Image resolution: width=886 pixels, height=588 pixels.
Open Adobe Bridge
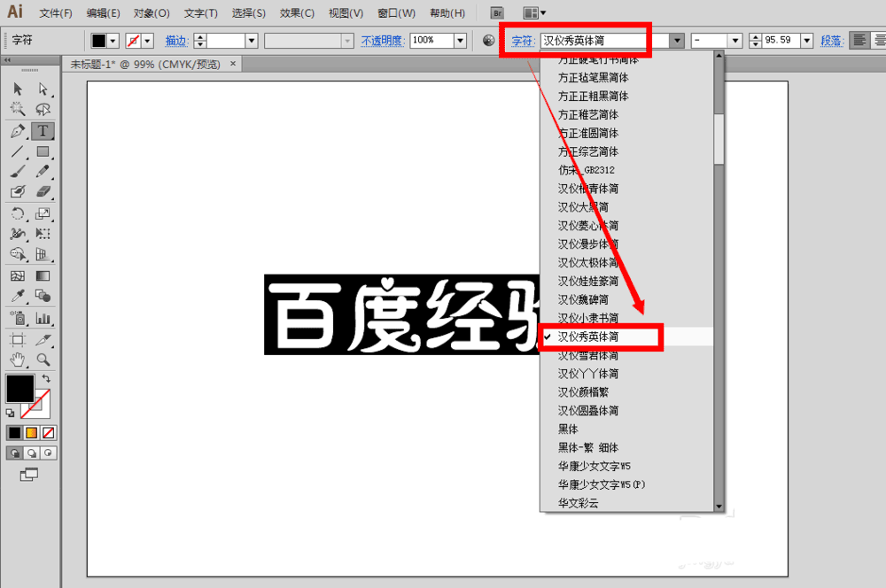(x=497, y=13)
